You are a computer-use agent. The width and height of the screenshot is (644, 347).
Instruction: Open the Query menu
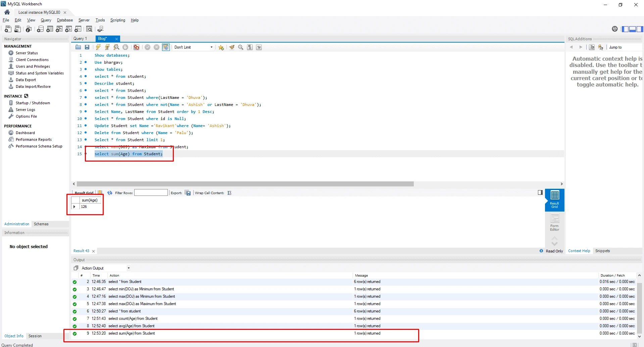point(46,20)
